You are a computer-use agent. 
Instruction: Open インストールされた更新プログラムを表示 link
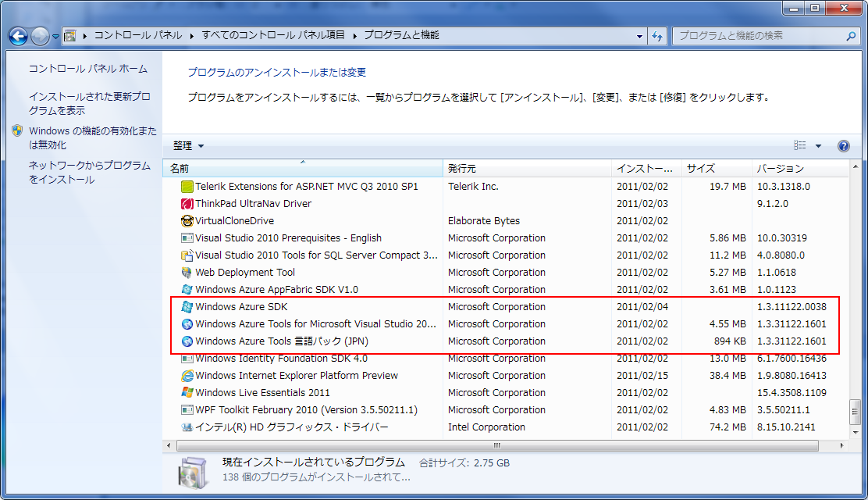(89, 103)
